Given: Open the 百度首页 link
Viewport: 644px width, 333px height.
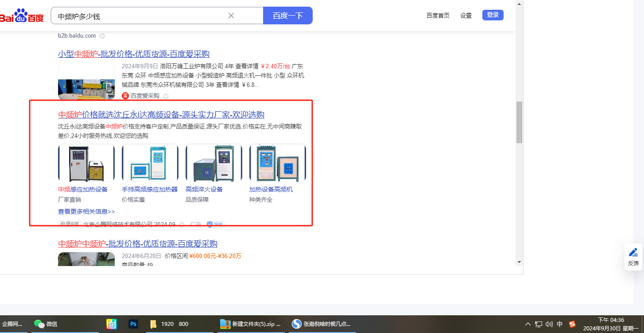Looking at the screenshot, I should (x=438, y=16).
